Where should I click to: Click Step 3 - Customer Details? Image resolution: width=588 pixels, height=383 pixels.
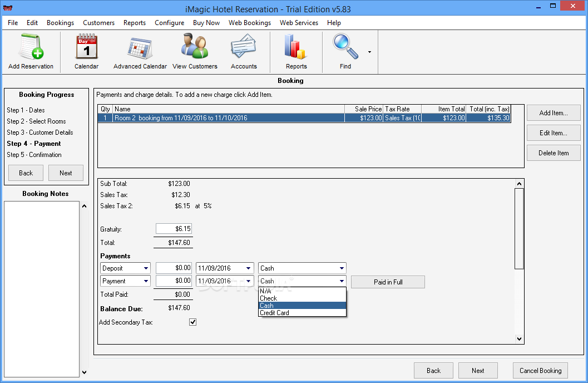click(40, 132)
